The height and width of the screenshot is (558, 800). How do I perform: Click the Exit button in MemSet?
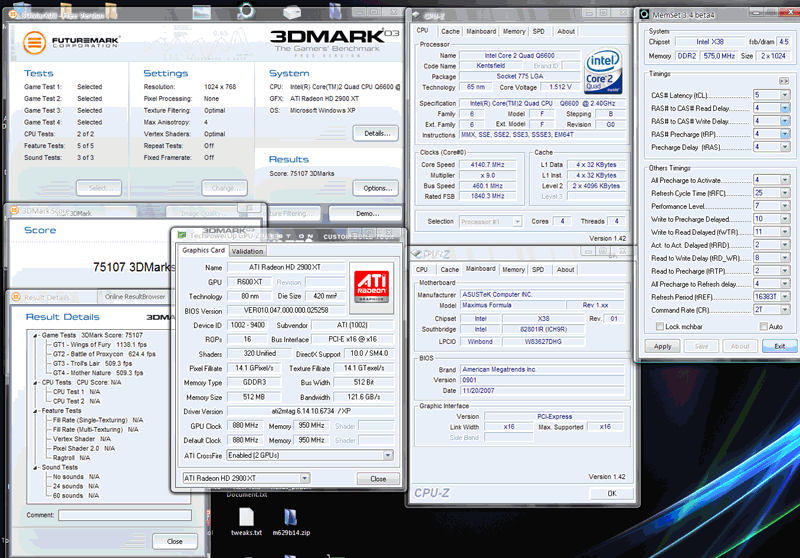pyautogui.click(x=779, y=346)
